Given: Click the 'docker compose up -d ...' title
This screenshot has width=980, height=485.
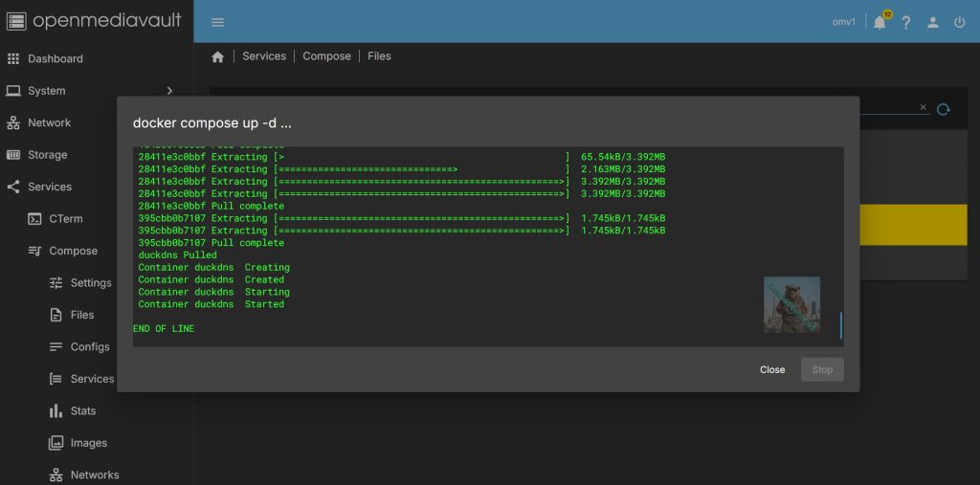Looking at the screenshot, I should tap(212, 123).
